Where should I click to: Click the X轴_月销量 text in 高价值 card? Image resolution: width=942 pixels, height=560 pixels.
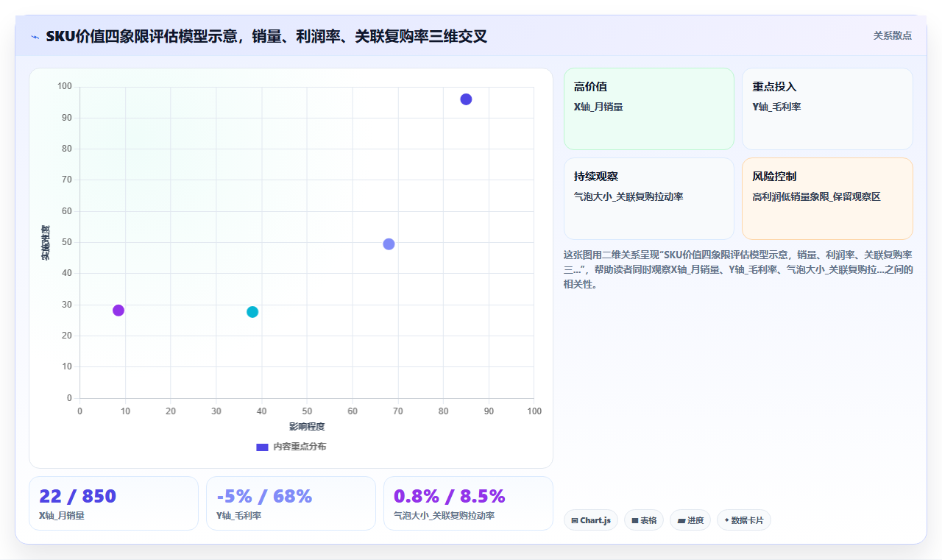[598, 107]
